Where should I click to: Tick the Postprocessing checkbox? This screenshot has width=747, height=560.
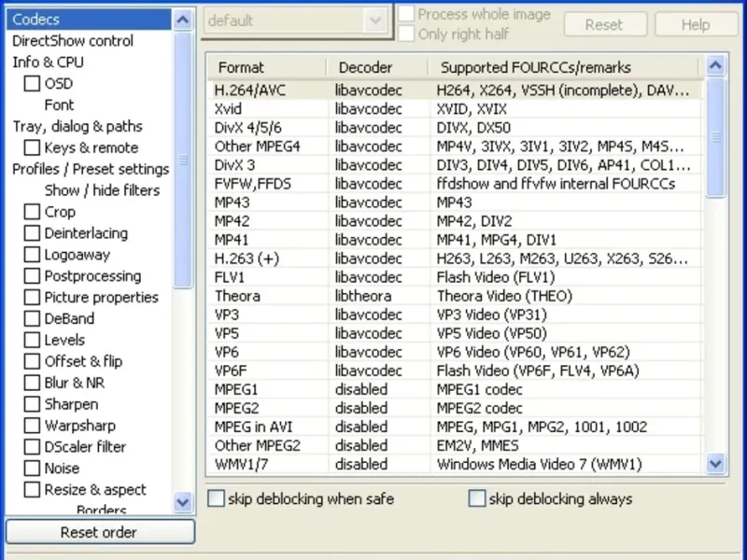point(32,275)
